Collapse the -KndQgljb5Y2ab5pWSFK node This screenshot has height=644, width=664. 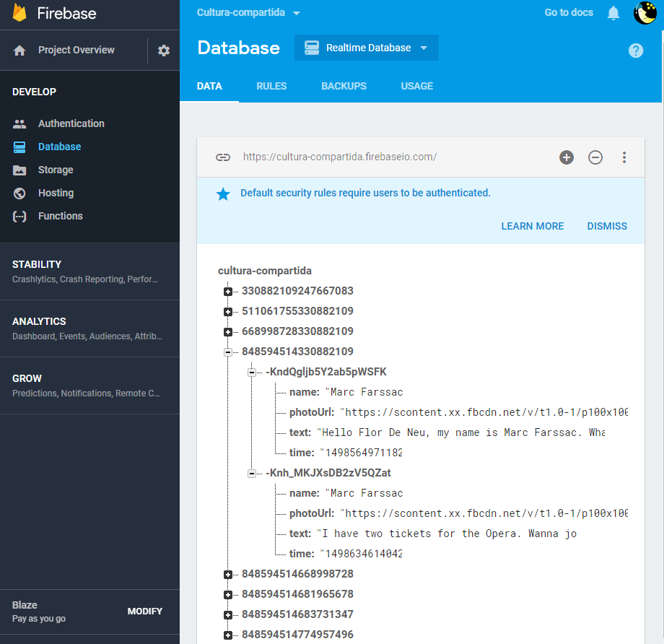coord(252,373)
